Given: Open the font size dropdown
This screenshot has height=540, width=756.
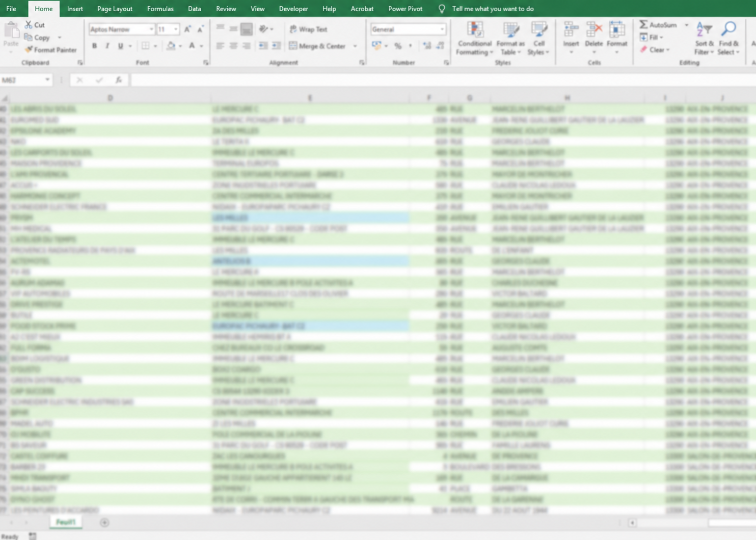Looking at the screenshot, I should click(176, 30).
